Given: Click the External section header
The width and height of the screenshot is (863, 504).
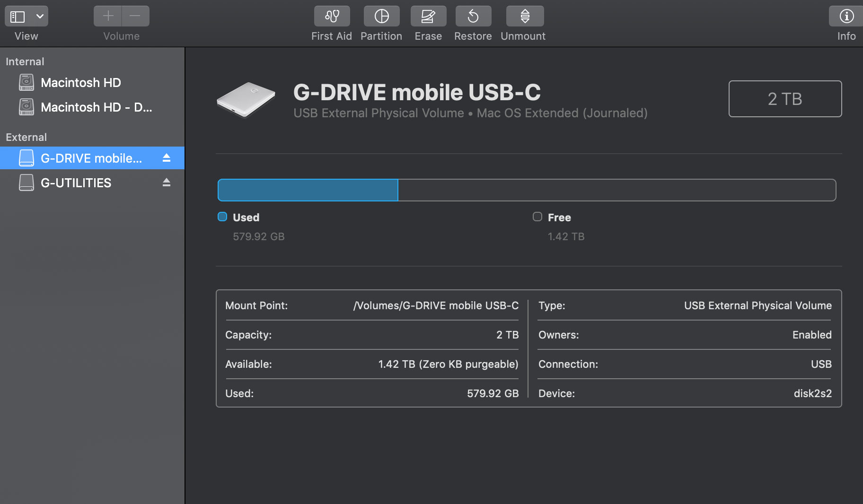Looking at the screenshot, I should (26, 137).
